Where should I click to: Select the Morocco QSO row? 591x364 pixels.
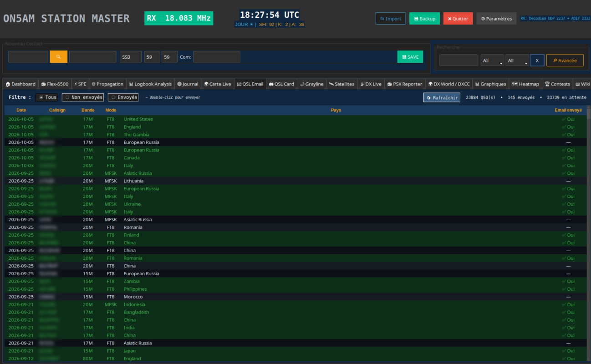[x=295, y=297]
